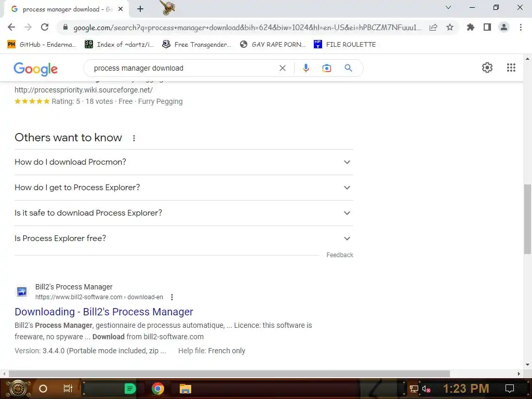
Task: Open the Extensions puzzle icon
Action: (x=471, y=27)
